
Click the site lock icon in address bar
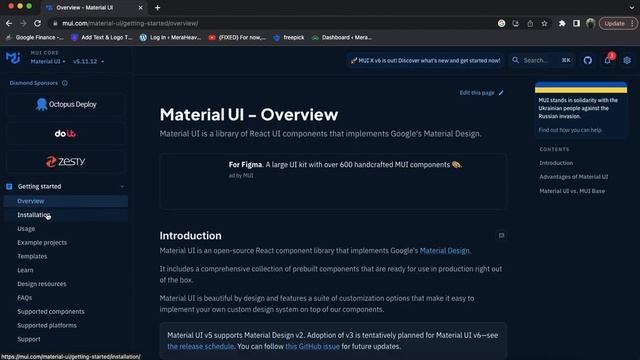pos(55,23)
